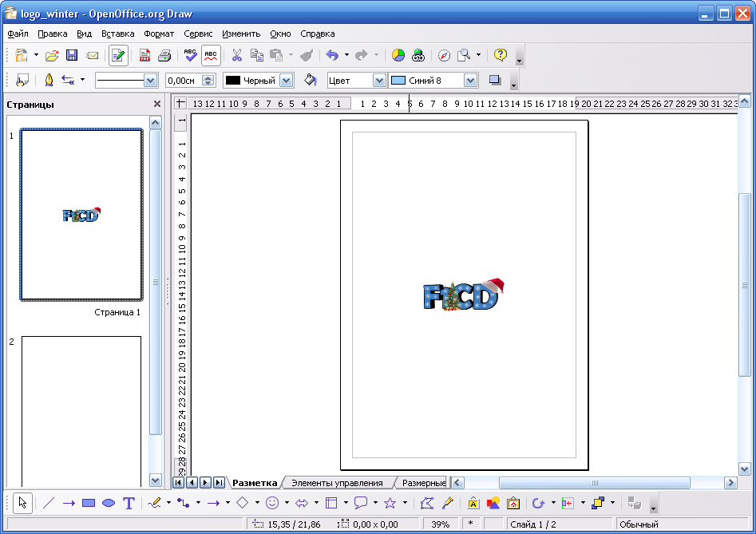The height and width of the screenshot is (534, 756).
Task: Toggle the Navigator compass icon
Action: [x=444, y=55]
